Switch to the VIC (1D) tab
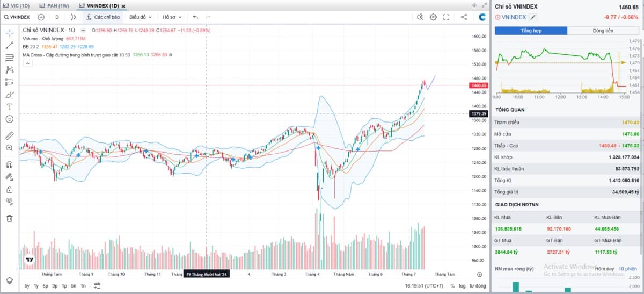This screenshot has height=294, width=644. click(x=17, y=5)
